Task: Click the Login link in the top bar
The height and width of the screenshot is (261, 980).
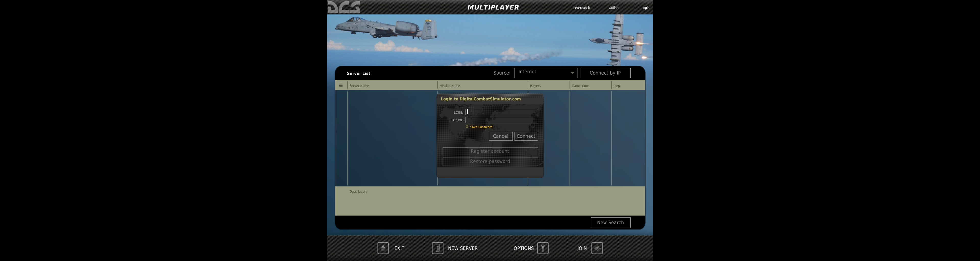Action: pos(645,8)
